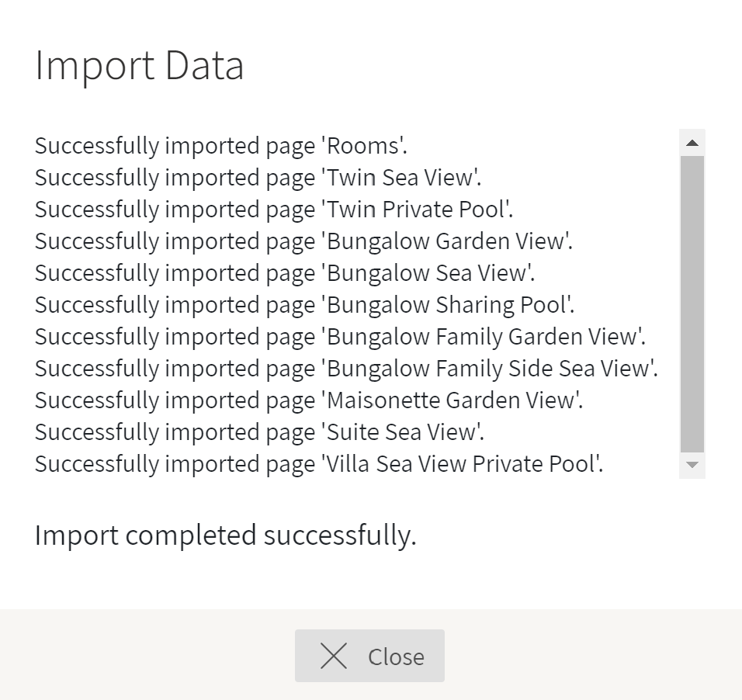This screenshot has height=700, width=742.
Task: Click the 'Close' text label
Action: coord(396,657)
